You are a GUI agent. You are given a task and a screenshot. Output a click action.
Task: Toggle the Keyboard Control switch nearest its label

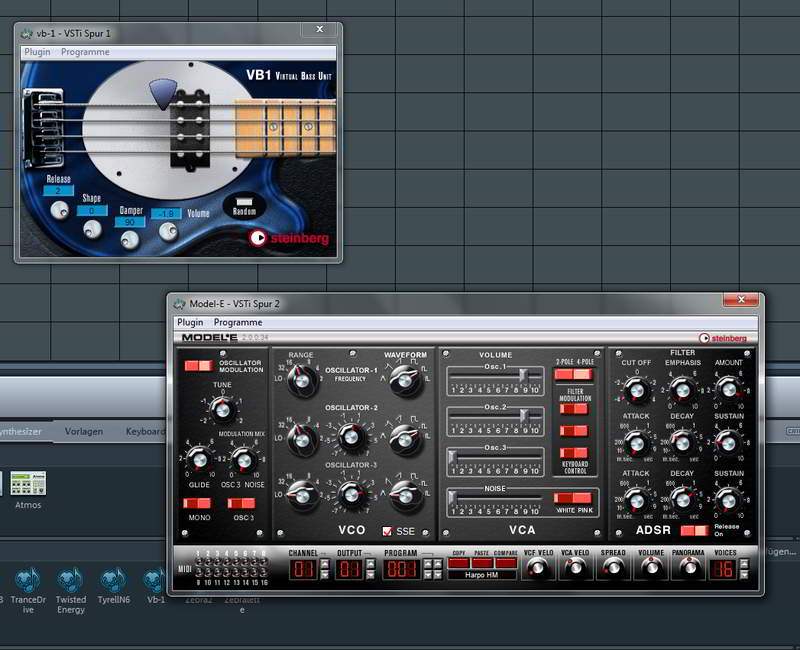pos(573,453)
